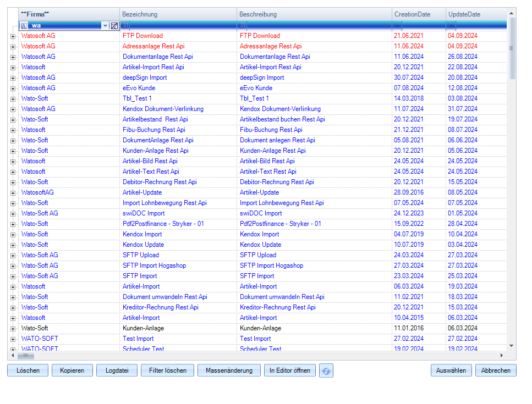This screenshot has height=404, width=532.
Task: Click the filter operator icon under Beschreibung column
Action: (x=243, y=26)
